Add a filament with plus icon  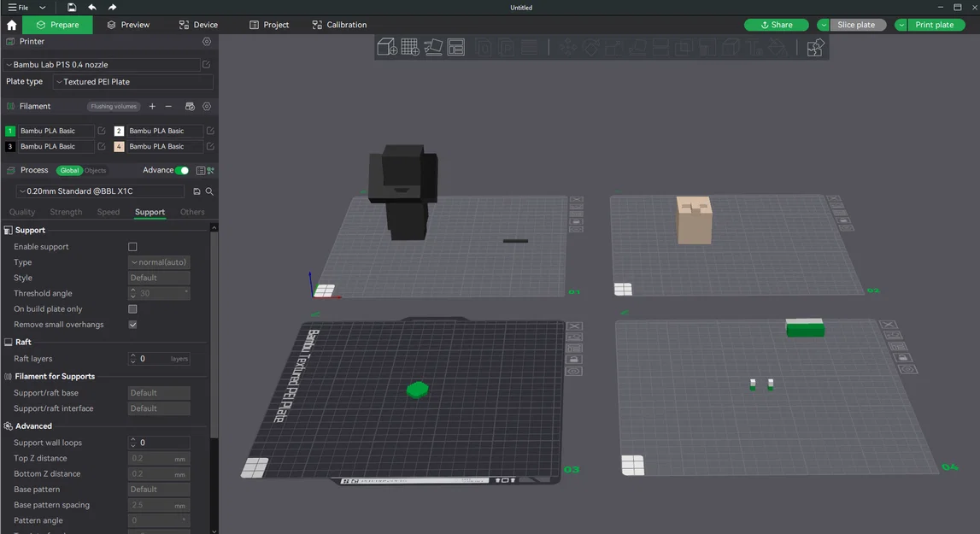click(152, 107)
